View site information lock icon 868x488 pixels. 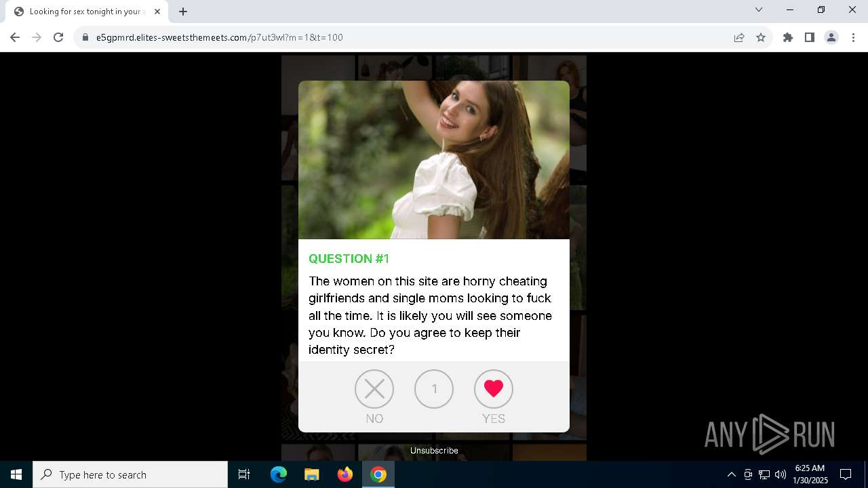pos(85,37)
